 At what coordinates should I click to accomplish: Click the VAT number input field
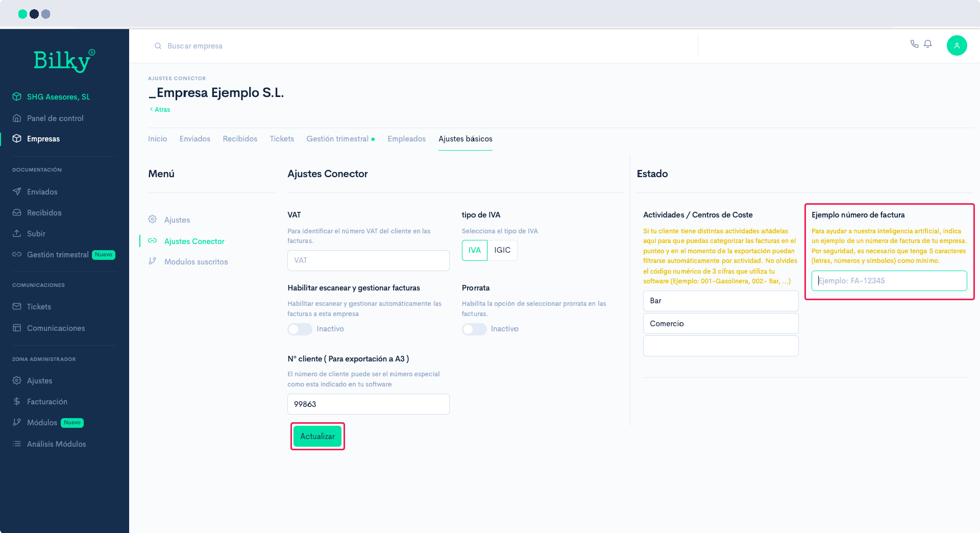[368, 260]
